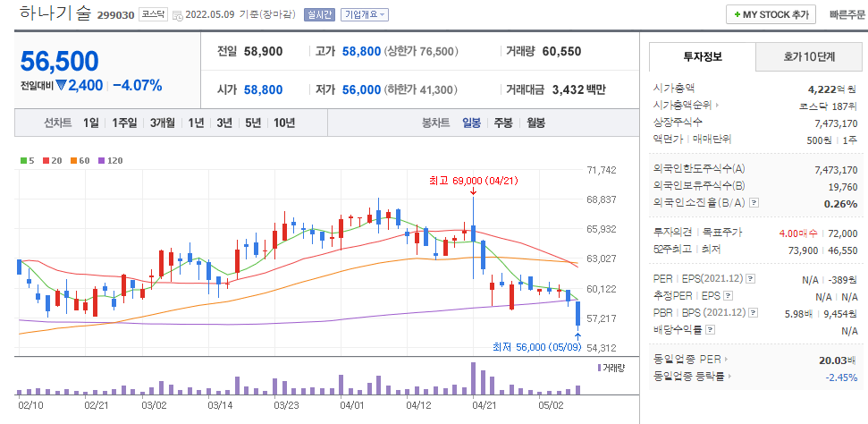The height and width of the screenshot is (424, 868).
Task: Add stock with MY STOCK 추가 button
Action: [771, 14]
